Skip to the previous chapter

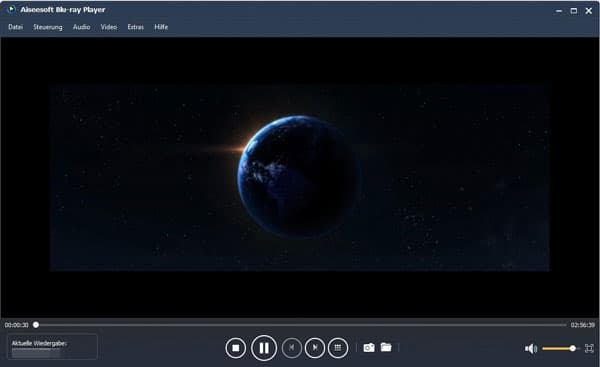click(x=292, y=348)
